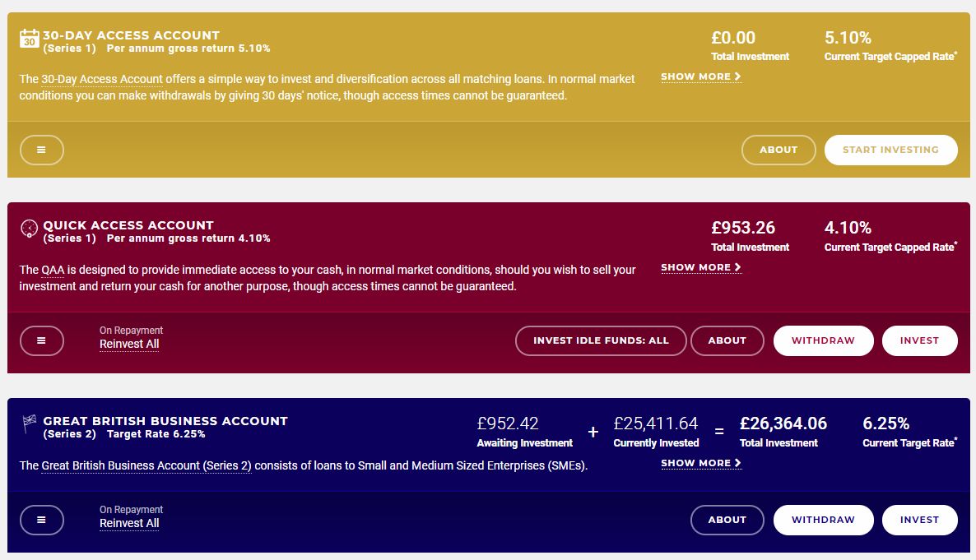Expand Show More in Great British Business Account
The width and height of the screenshot is (976, 560).
pyautogui.click(x=701, y=463)
